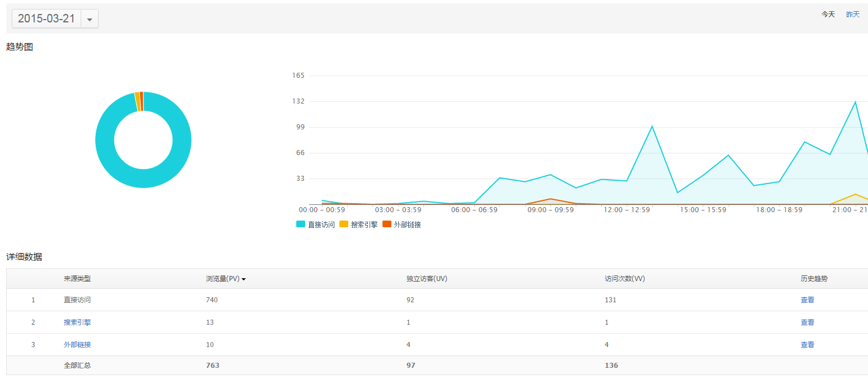Click 访问次数(VV) column header
This screenshot has height=379, width=868.
(624, 279)
